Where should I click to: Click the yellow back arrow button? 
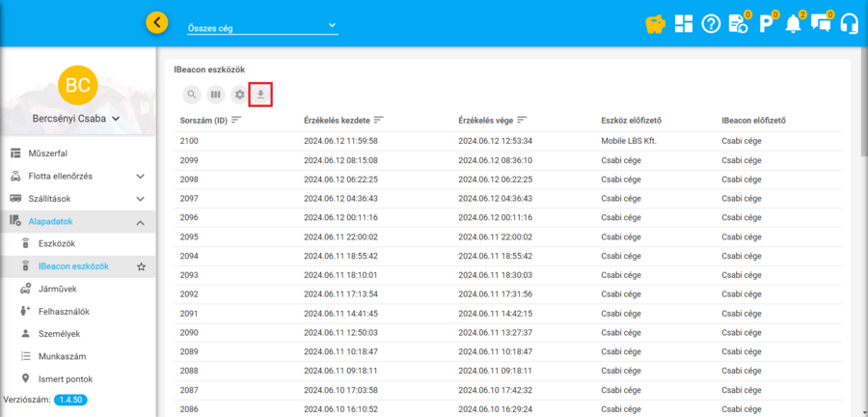pos(156,23)
